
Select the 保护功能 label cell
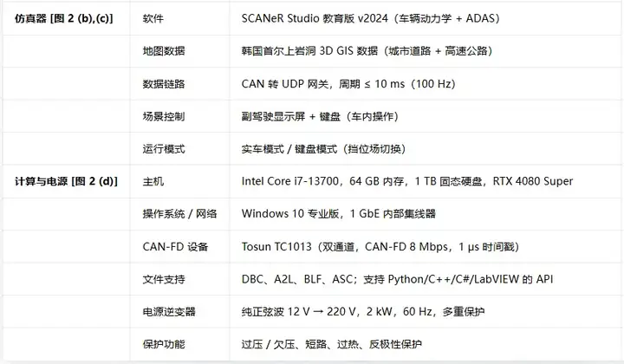[x=164, y=345]
